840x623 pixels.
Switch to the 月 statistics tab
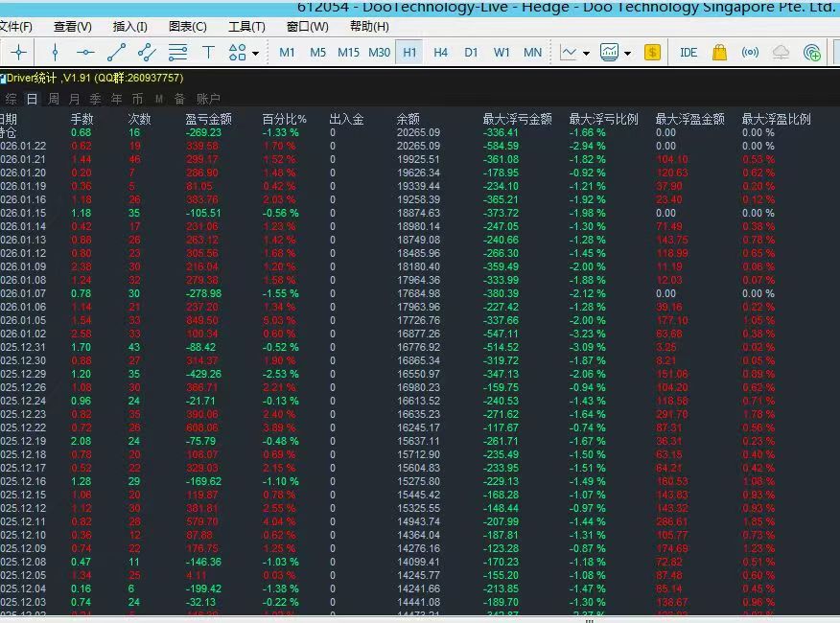pos(74,99)
